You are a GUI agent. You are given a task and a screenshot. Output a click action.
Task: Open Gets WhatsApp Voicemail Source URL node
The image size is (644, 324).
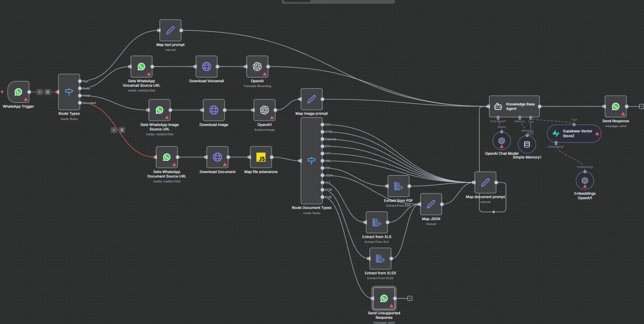coord(141,66)
